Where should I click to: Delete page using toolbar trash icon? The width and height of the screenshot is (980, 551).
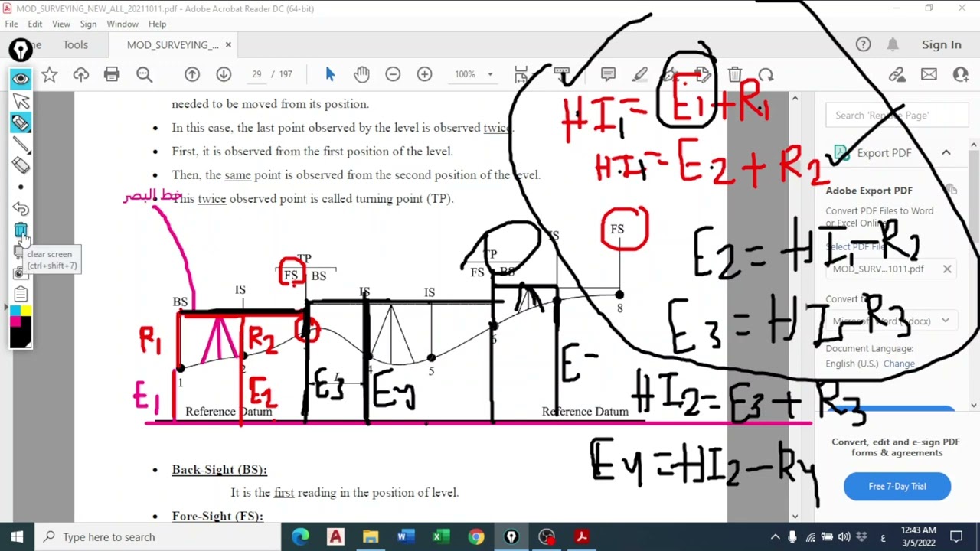click(x=734, y=74)
